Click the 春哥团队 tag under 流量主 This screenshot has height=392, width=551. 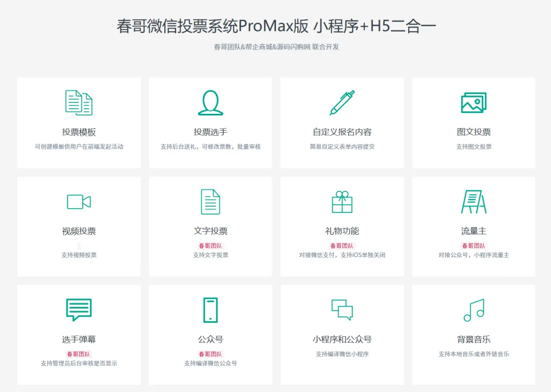point(473,246)
